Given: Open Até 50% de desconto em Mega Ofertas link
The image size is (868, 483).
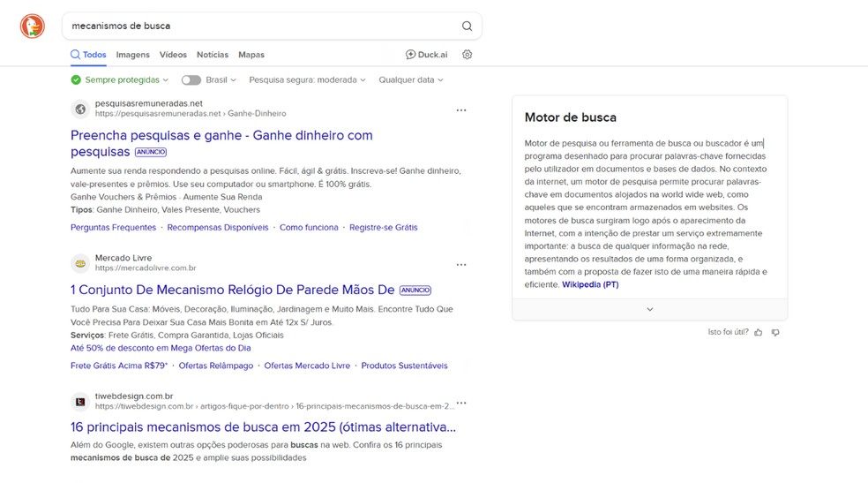Looking at the screenshot, I should (x=161, y=349).
